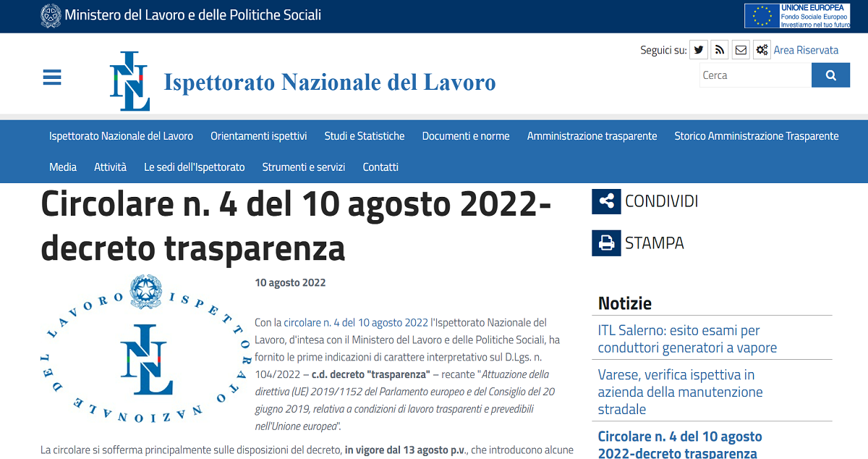Viewport: 868px width, 459px height.
Task: Open the Media menu item
Action: tap(63, 167)
